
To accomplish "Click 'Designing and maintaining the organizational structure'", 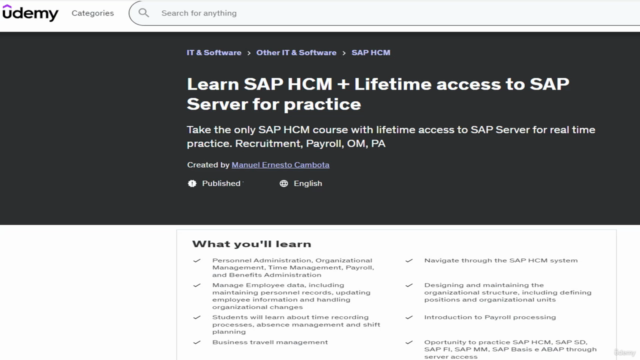I will tap(508, 293).
